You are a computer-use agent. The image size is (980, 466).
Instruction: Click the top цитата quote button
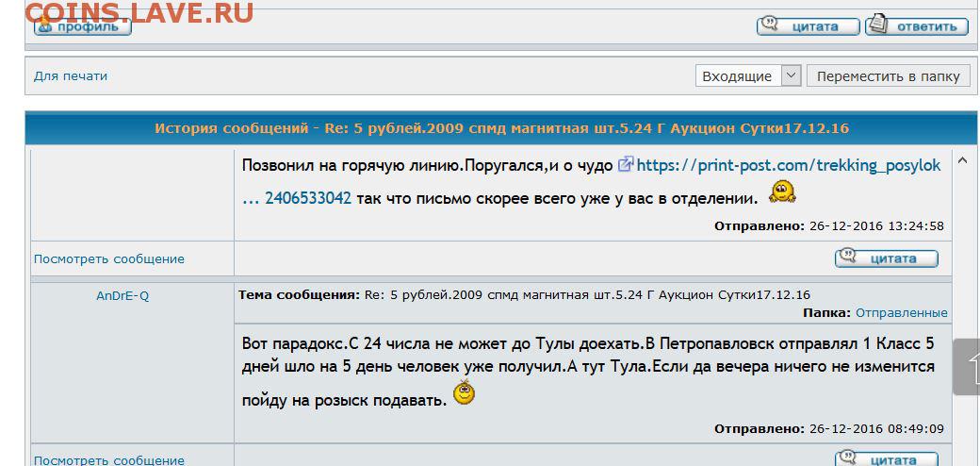[x=808, y=26]
